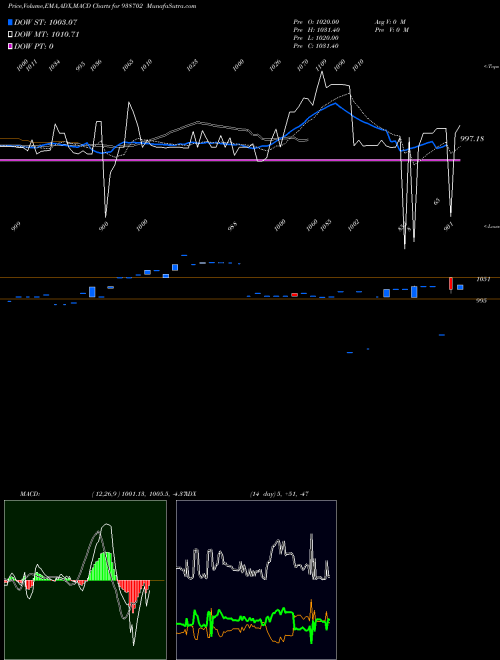500x660 pixels.
Task: Click the chart title mentioning MunafaSutra.com
Action: 102,6
